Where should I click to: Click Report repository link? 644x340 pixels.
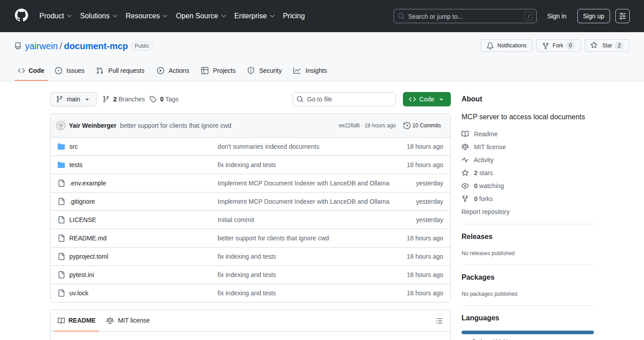(486, 212)
